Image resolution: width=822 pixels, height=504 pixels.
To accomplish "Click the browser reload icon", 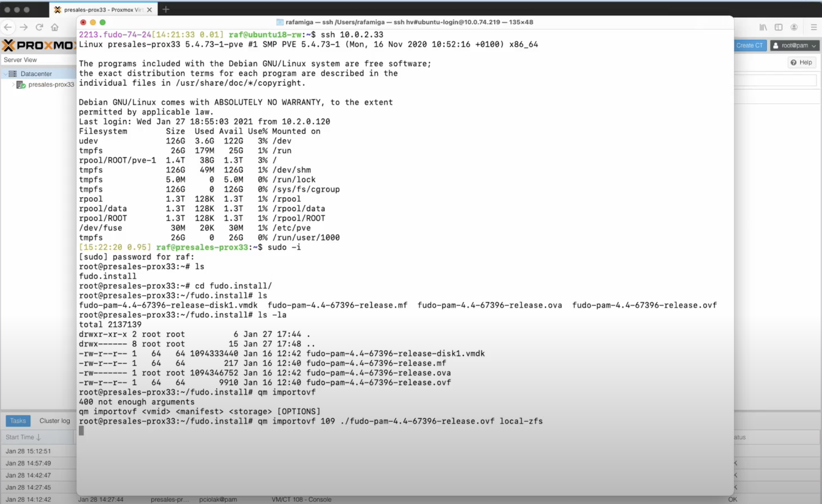I will tap(39, 27).
